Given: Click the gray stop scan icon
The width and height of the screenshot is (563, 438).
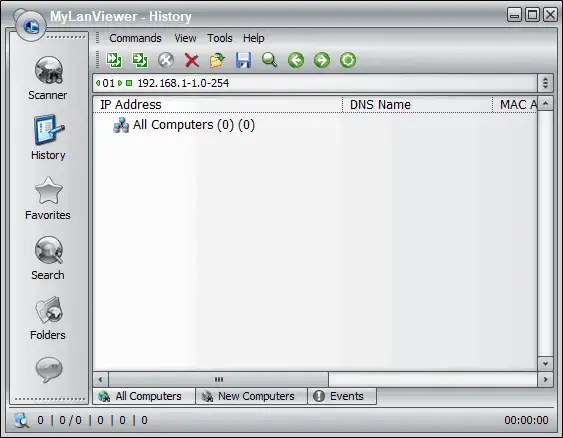Looking at the screenshot, I should pos(166,60).
